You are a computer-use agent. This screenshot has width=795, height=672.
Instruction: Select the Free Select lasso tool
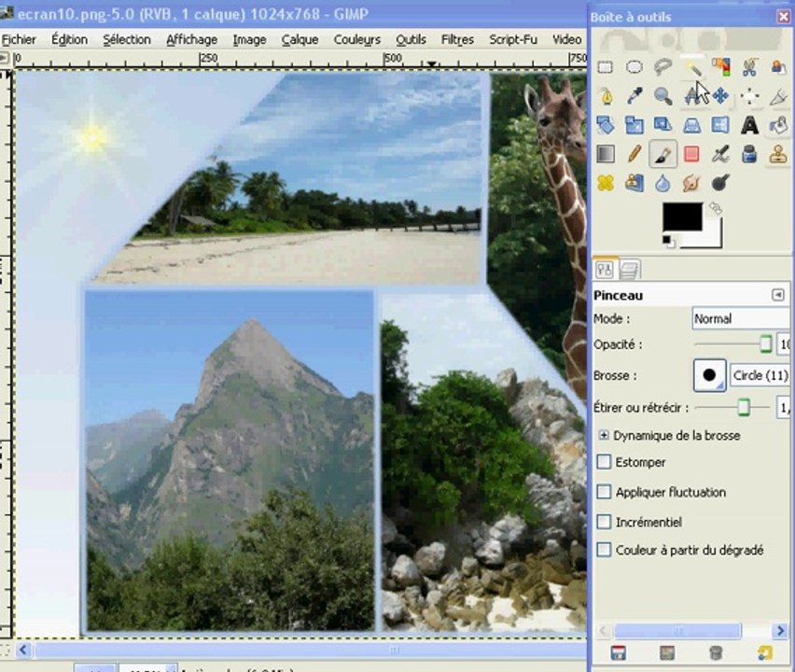[x=662, y=66]
